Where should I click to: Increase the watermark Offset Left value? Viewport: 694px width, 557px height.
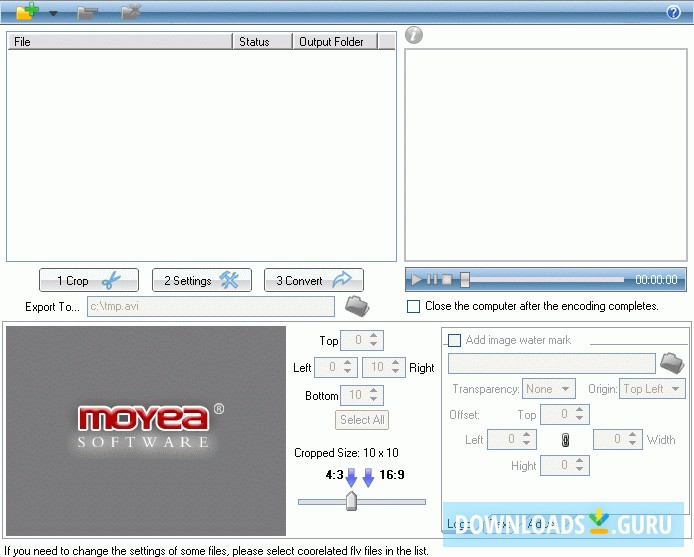[526, 435]
